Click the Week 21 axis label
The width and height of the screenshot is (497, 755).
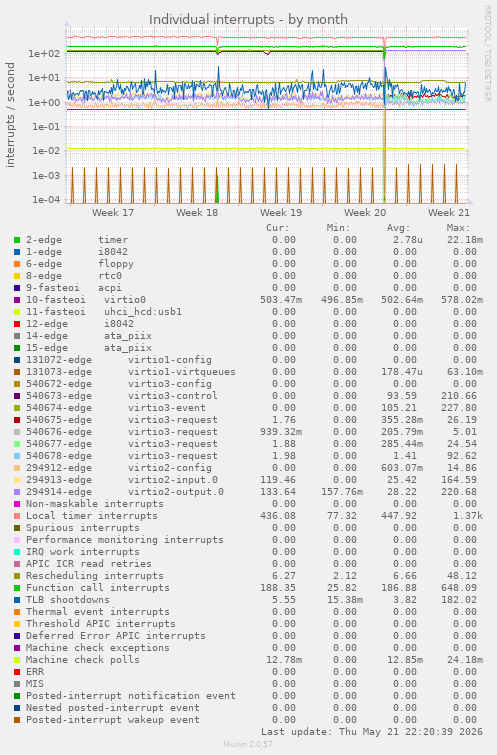point(449,212)
